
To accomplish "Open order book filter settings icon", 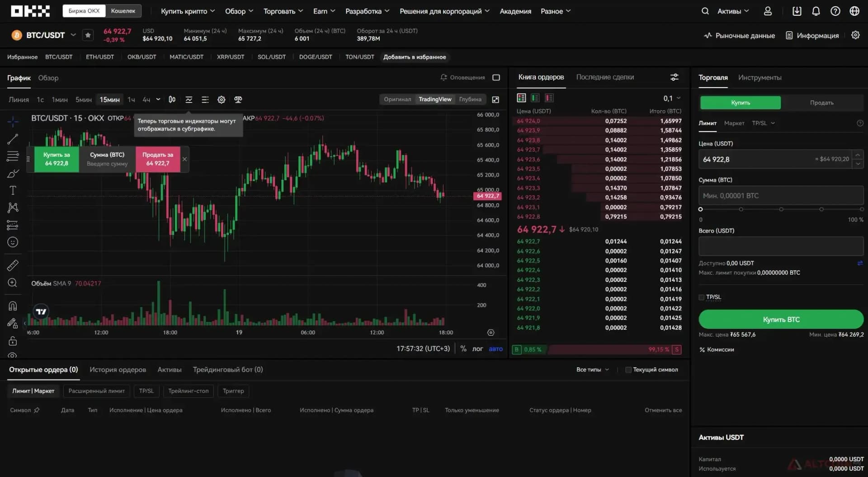I will coord(674,77).
